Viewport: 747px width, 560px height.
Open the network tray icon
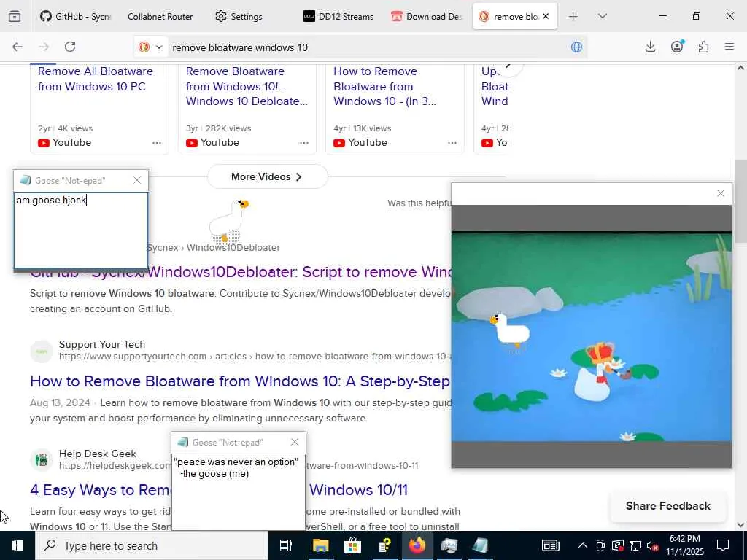coord(635,545)
